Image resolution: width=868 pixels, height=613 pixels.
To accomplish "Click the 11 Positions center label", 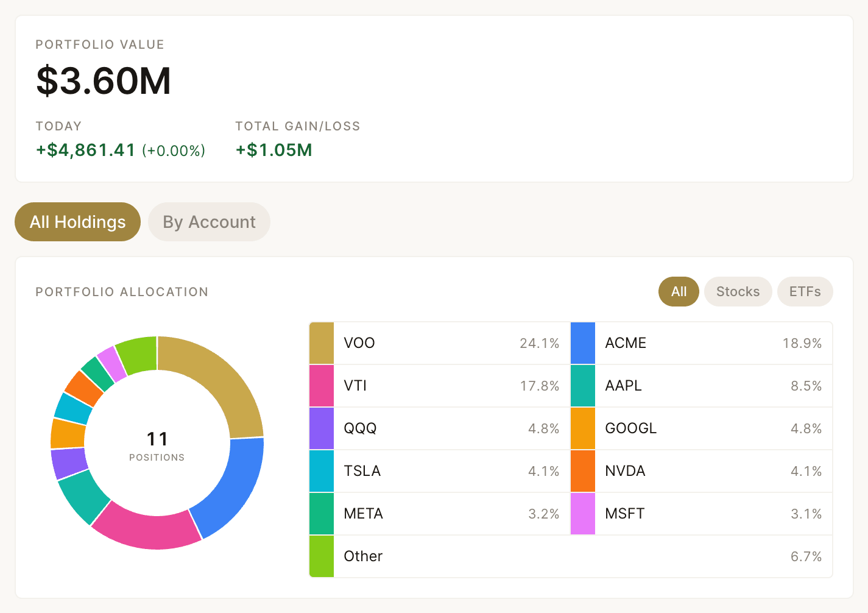I will click(x=157, y=445).
